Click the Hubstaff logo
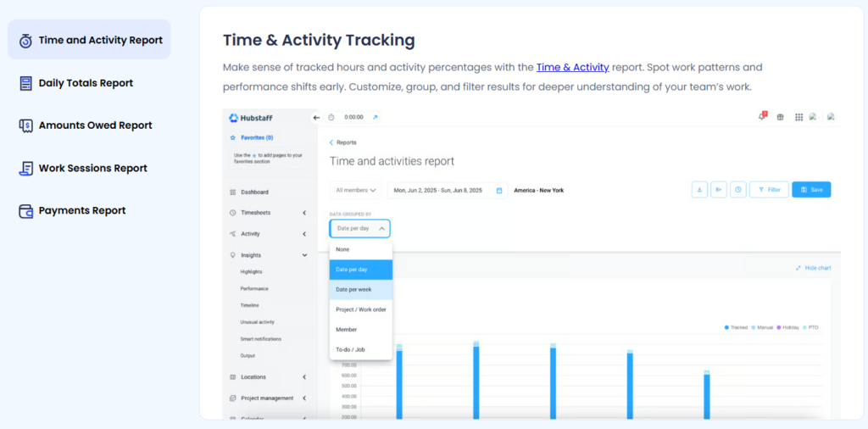This screenshot has width=868, height=429. click(251, 118)
